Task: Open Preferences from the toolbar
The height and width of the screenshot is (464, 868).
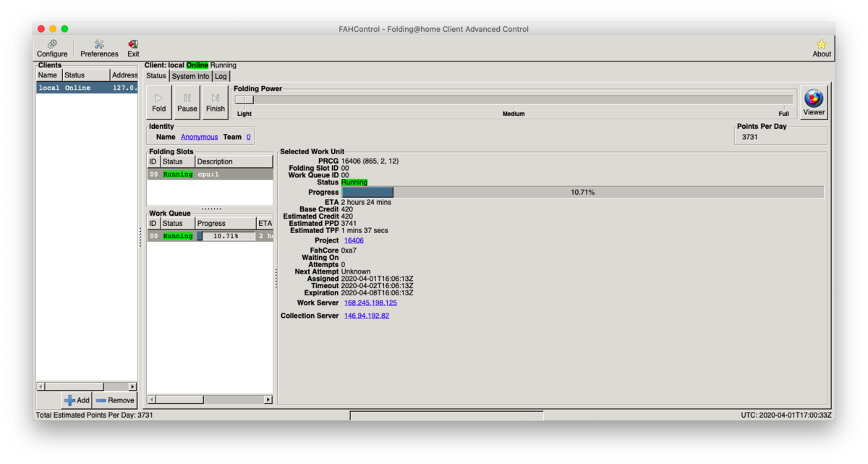Action: (99, 48)
